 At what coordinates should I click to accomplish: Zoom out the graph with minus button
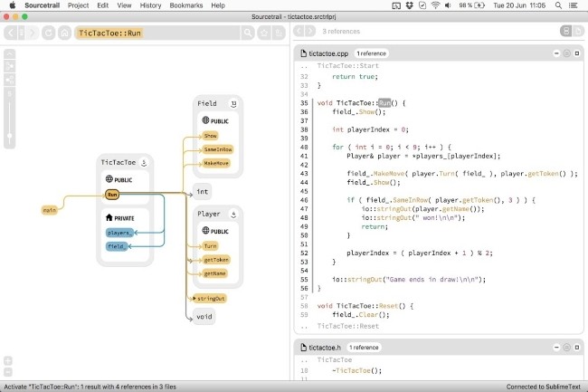(x=8, y=372)
